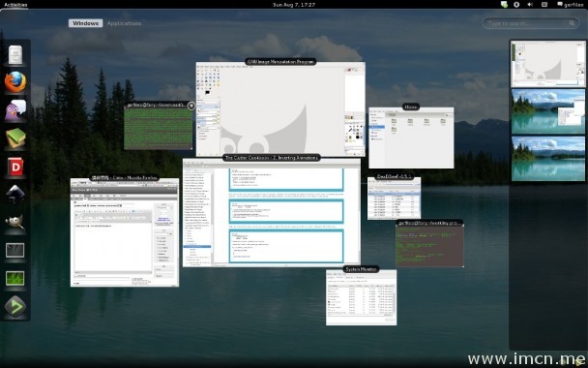Open the red D book app in the dash
This screenshot has height=368, width=588.
15,167
